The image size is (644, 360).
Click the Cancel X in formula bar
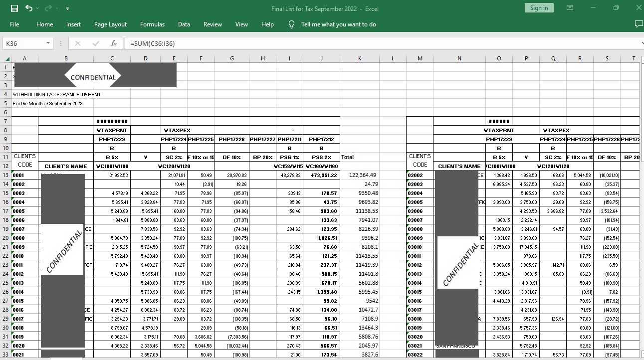click(x=78, y=43)
